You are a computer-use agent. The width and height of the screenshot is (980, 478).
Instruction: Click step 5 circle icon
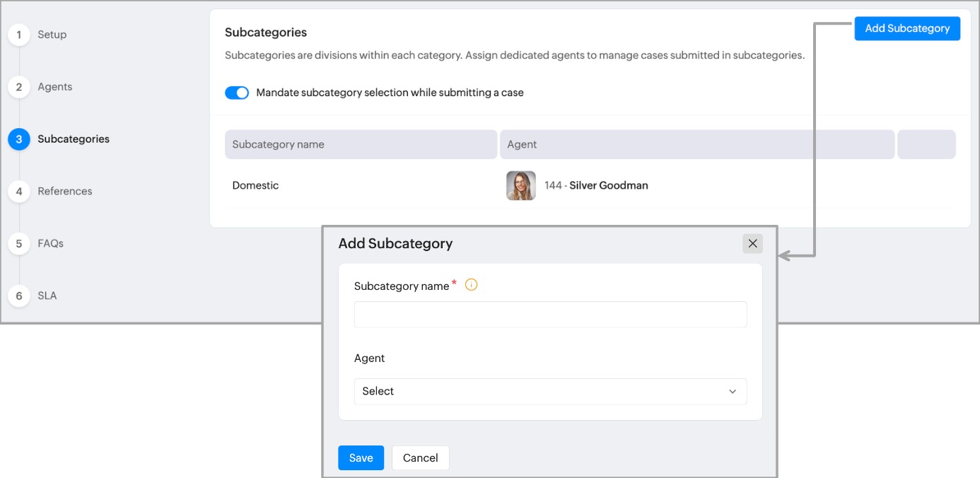[x=19, y=243]
